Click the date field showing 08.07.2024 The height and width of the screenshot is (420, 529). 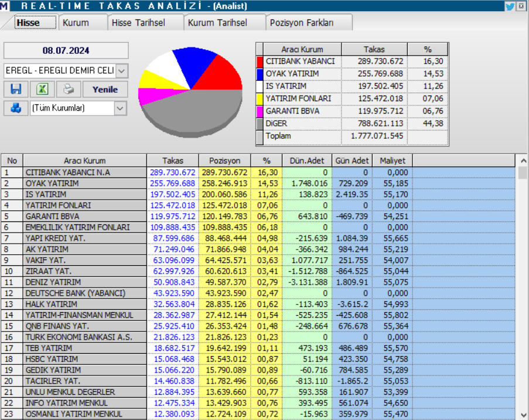66,50
